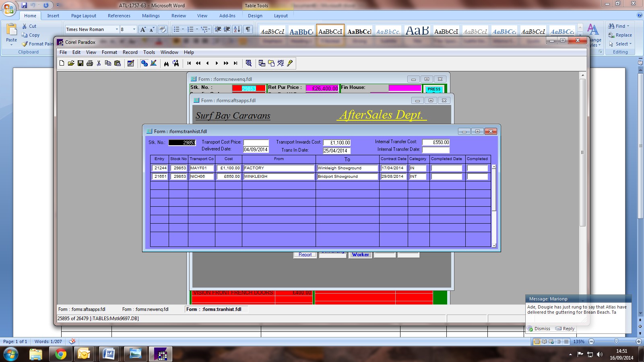Click the View Data gears icon in Paradox
The width and height of the screenshot is (644, 362).
click(144, 63)
